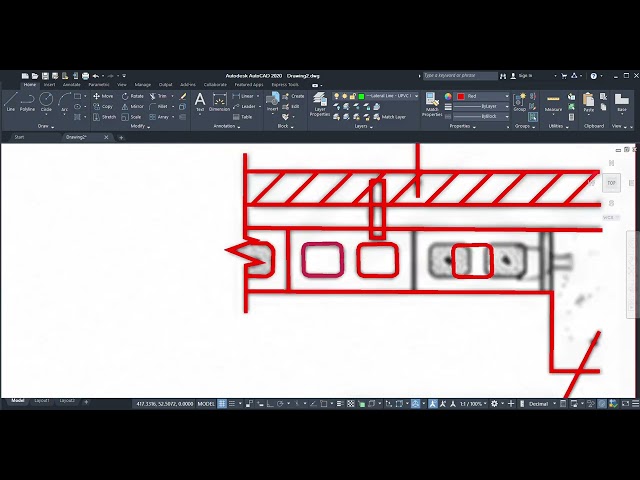The width and height of the screenshot is (640, 480).
Task: Click the keyword search field
Action: pyautogui.click(x=460, y=76)
